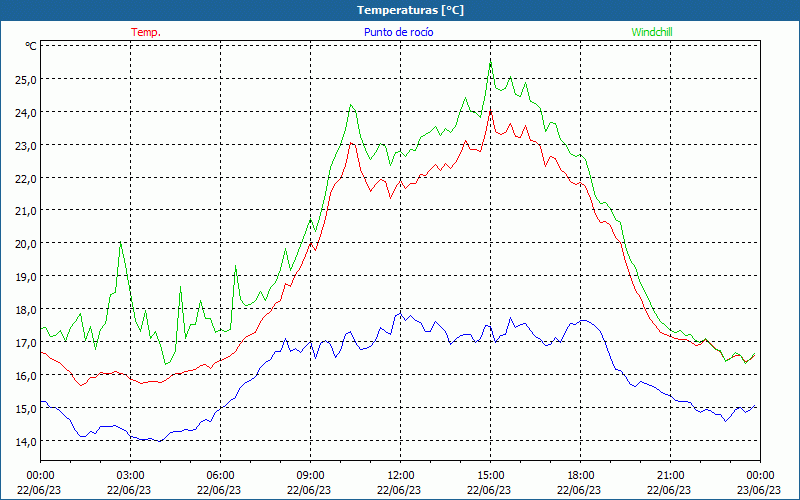Click the 'Temperaturas [°C]' chart title
The width and height of the screenshot is (800, 500).
pos(410,10)
